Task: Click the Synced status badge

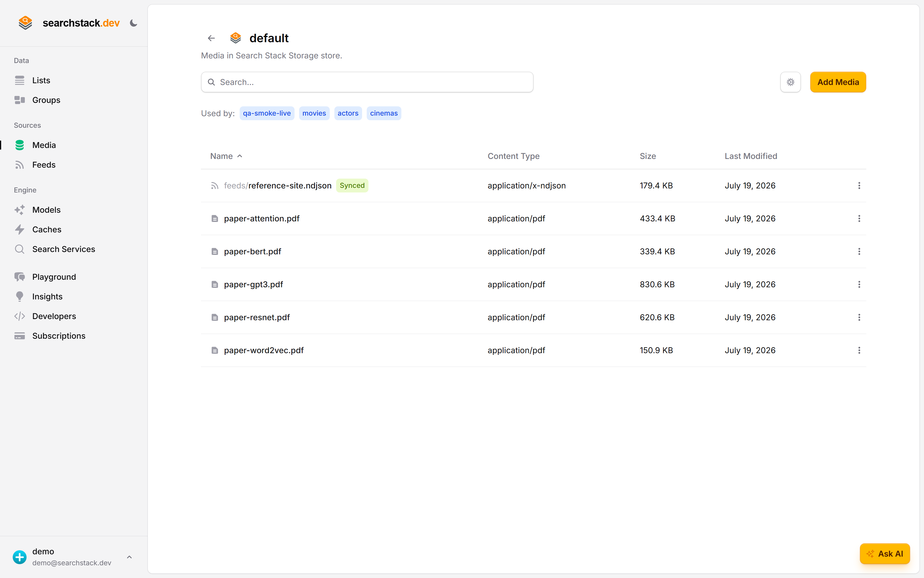Action: pyautogui.click(x=352, y=186)
